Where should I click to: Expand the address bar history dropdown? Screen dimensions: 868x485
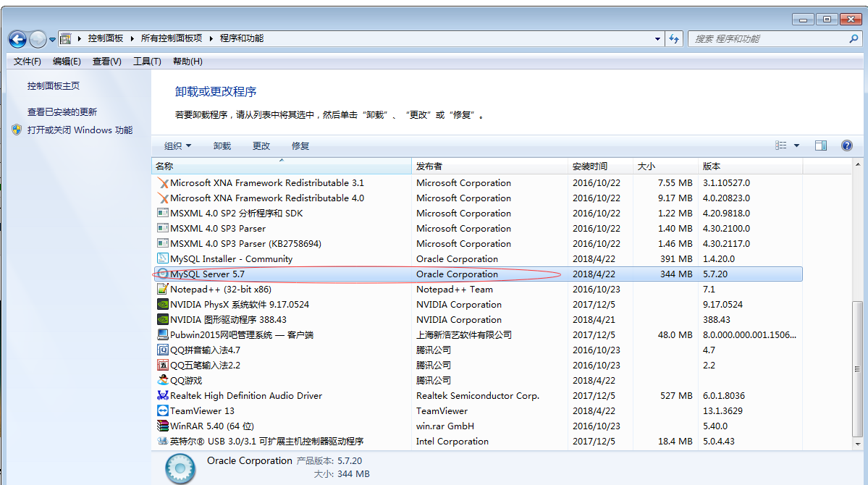click(657, 39)
